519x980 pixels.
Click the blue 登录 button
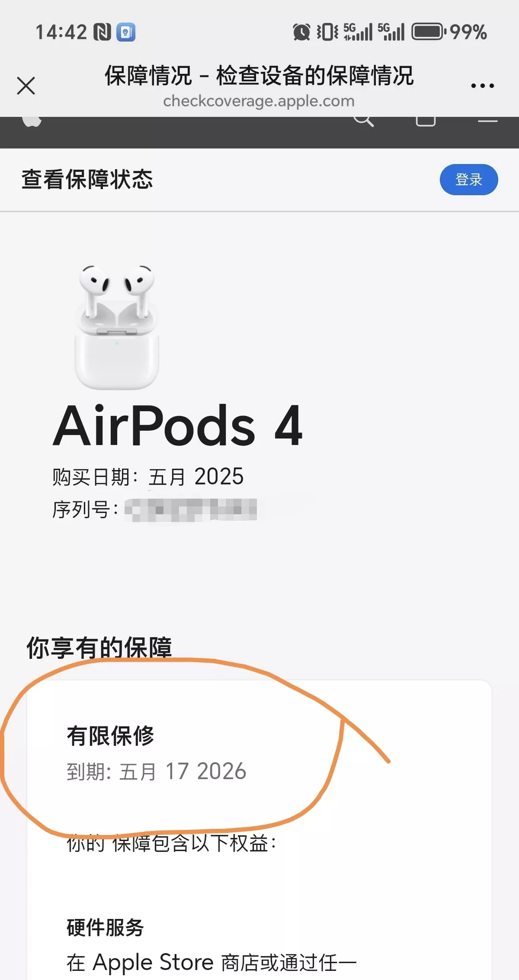click(469, 179)
